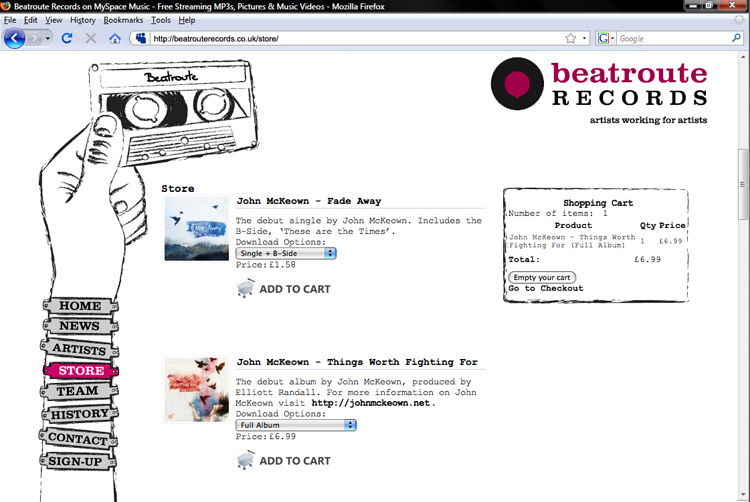Open the back/forward history dropdown arrow

pyautogui.click(x=47, y=38)
